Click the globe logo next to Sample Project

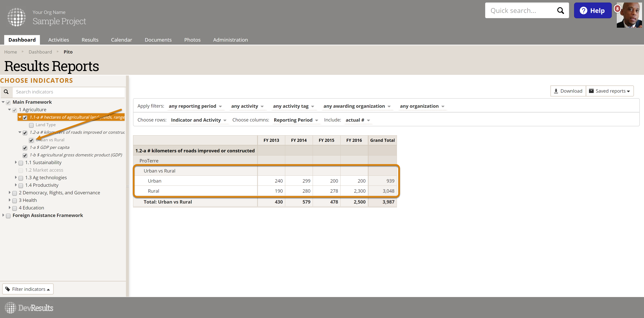16,17
